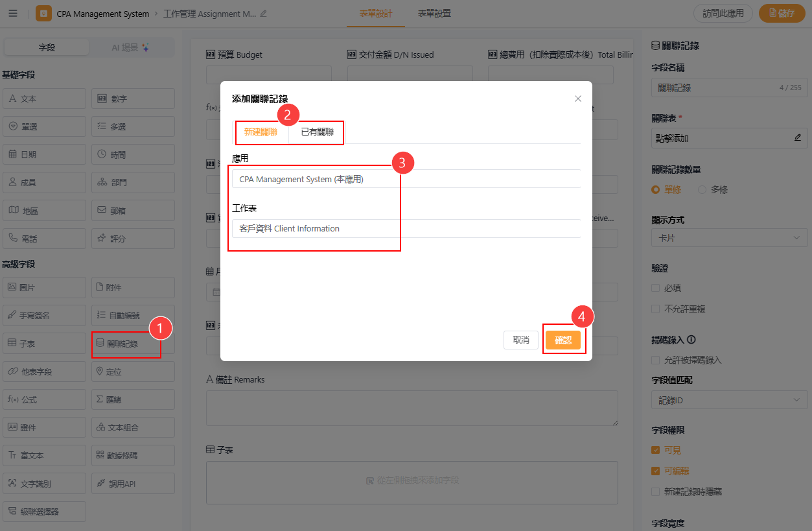Add a 電話 phone field

pos(45,239)
